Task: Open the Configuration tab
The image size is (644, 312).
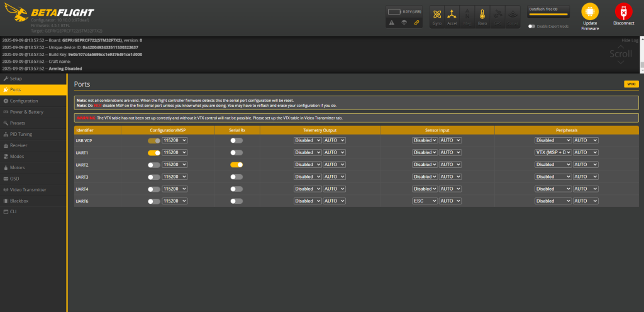Action: pos(33,101)
